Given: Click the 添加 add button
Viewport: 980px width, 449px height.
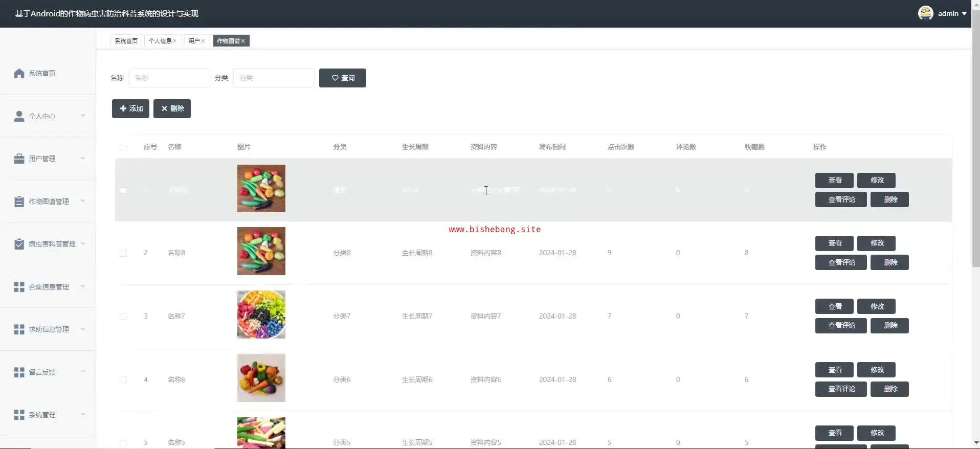Looking at the screenshot, I should 130,108.
